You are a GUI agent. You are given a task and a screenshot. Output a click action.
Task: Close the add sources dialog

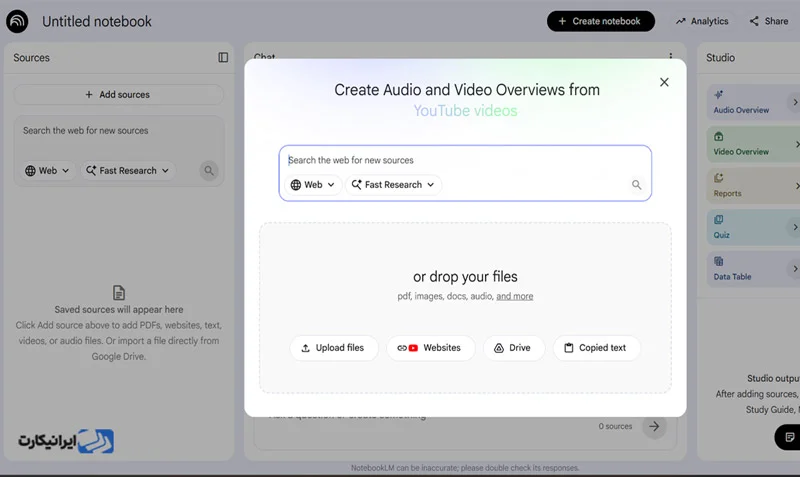coord(664,82)
